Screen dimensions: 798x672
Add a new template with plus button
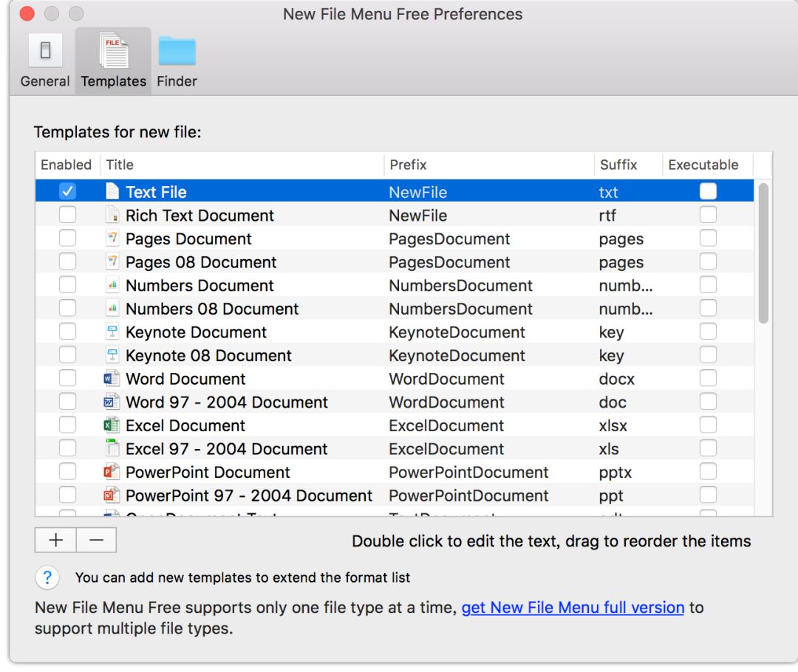click(55, 540)
